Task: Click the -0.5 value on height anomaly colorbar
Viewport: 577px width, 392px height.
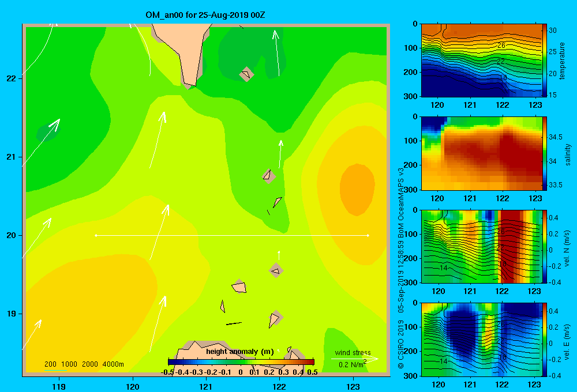Action: [x=167, y=372]
